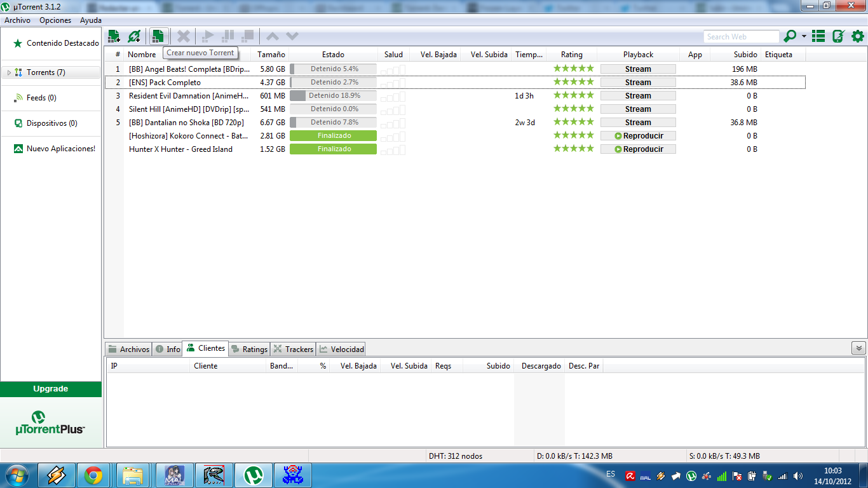Open the settings gear icon
The width and height of the screenshot is (868, 488).
tap(857, 36)
